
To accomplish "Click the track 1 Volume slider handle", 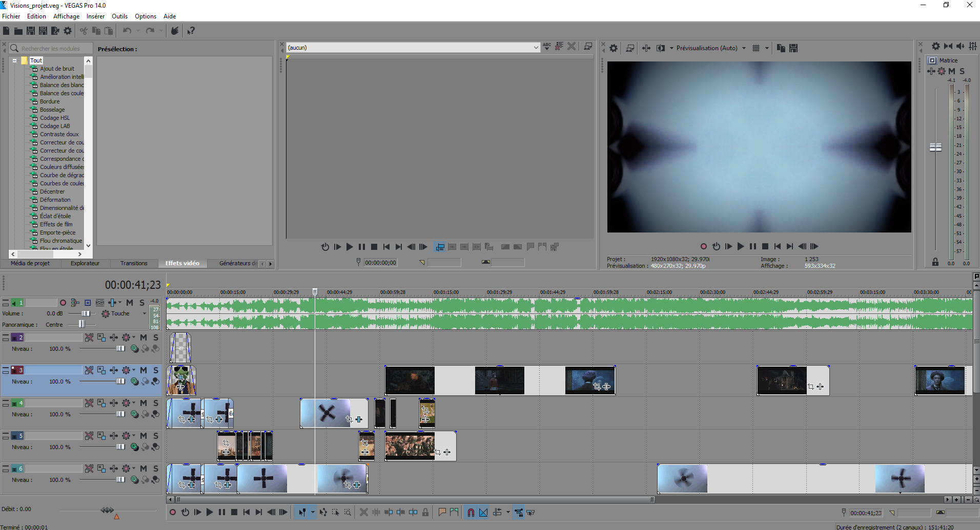I will click(86, 313).
